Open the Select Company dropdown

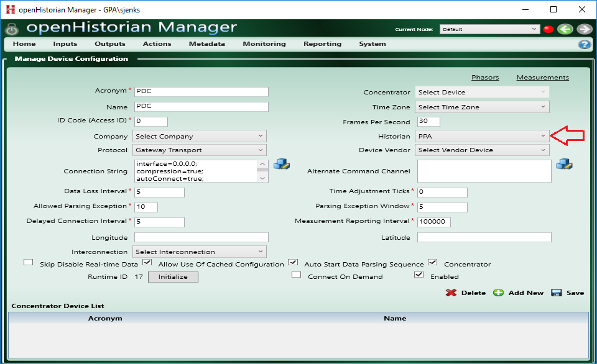[x=200, y=136]
